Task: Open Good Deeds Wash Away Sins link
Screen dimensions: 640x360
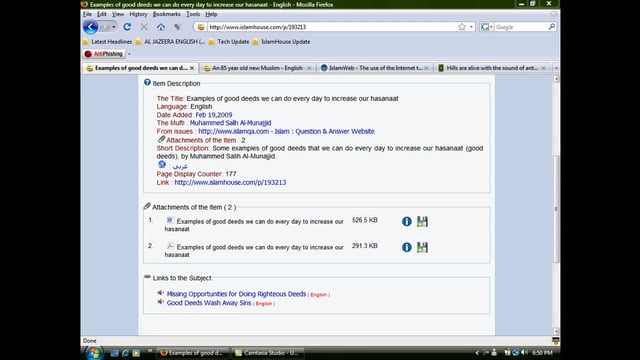Action: (x=209, y=303)
